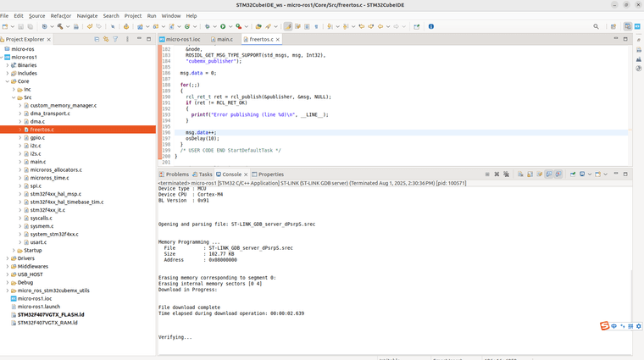Viewport: 644px width, 360px height.
Task: Click the filter funnel icon in Project Explorer
Action: coord(115,40)
